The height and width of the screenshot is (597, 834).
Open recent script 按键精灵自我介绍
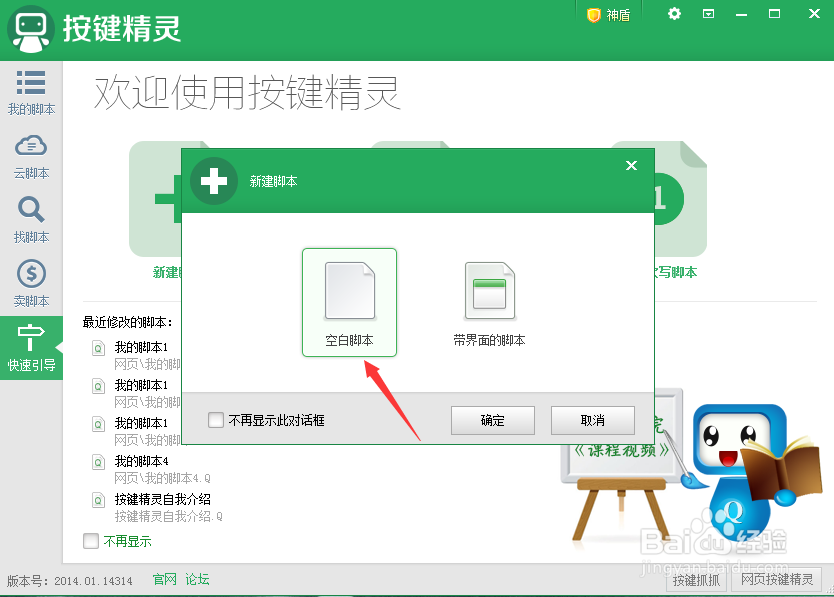pyautogui.click(x=163, y=499)
